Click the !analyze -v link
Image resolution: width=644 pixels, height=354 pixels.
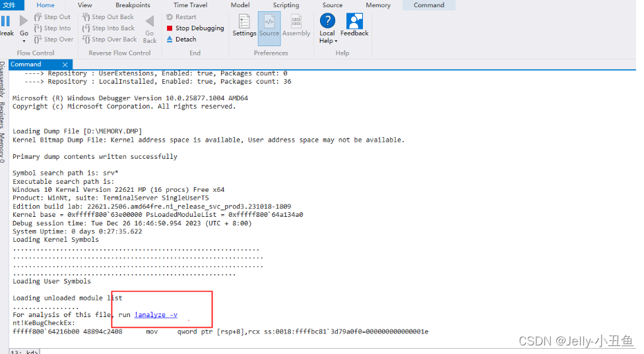[156, 314]
